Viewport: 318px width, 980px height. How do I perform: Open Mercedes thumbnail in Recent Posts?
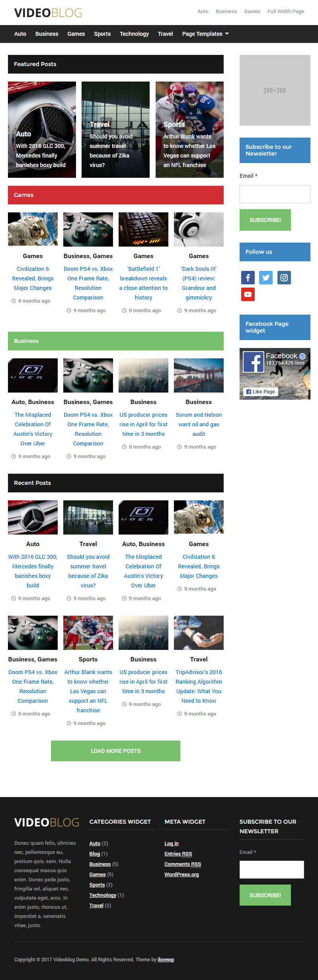click(x=33, y=517)
